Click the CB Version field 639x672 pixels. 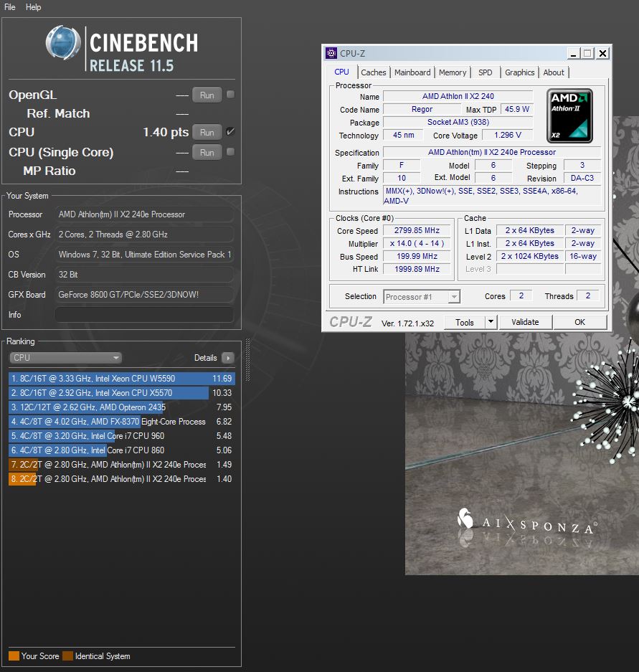[x=144, y=274]
